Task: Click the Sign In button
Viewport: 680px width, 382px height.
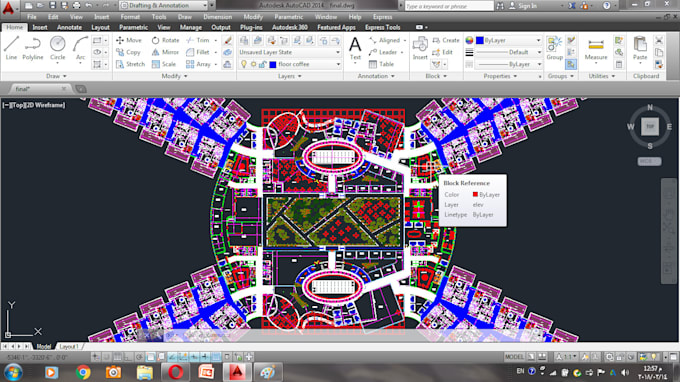Action: coord(523,6)
